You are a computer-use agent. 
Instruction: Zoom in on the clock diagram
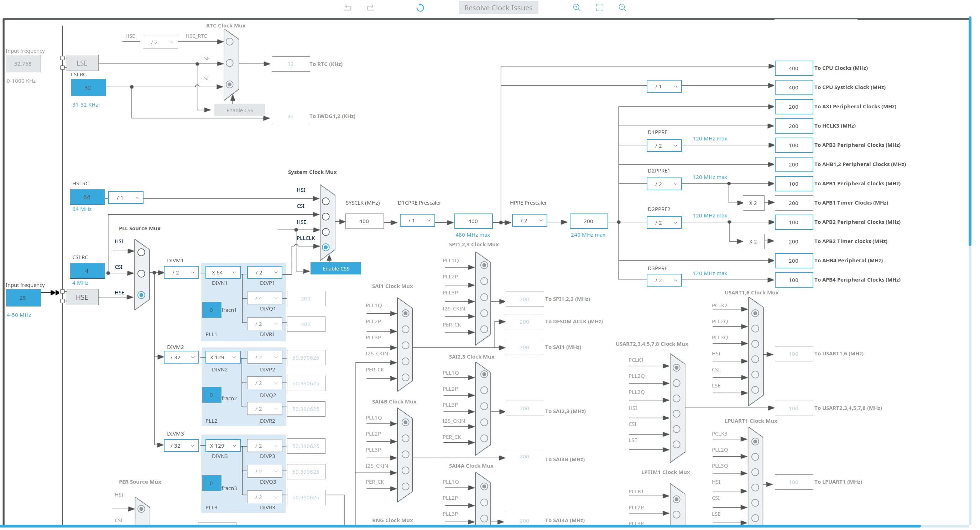(x=577, y=7)
